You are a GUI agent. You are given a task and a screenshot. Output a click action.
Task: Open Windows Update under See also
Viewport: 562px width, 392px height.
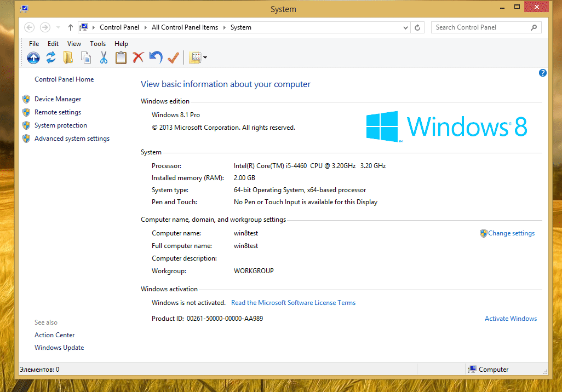[59, 348]
